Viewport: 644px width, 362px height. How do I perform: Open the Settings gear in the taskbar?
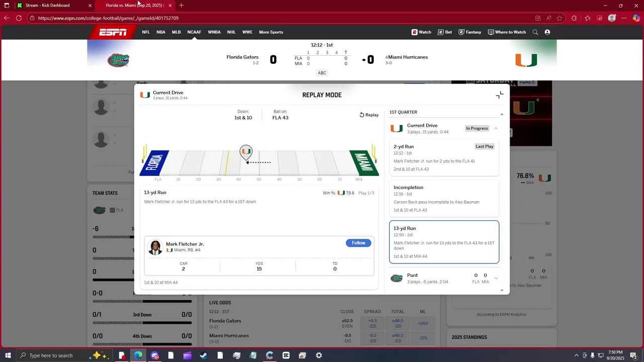pos(319,355)
